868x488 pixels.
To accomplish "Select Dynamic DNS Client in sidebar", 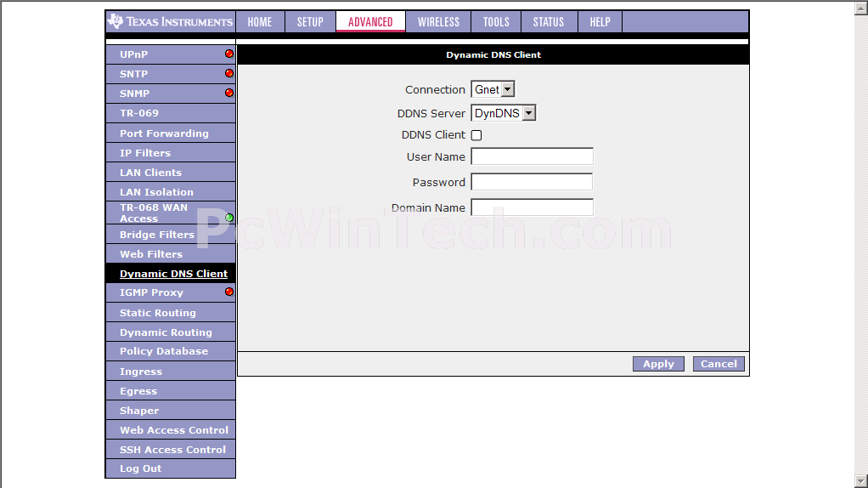I will [171, 274].
